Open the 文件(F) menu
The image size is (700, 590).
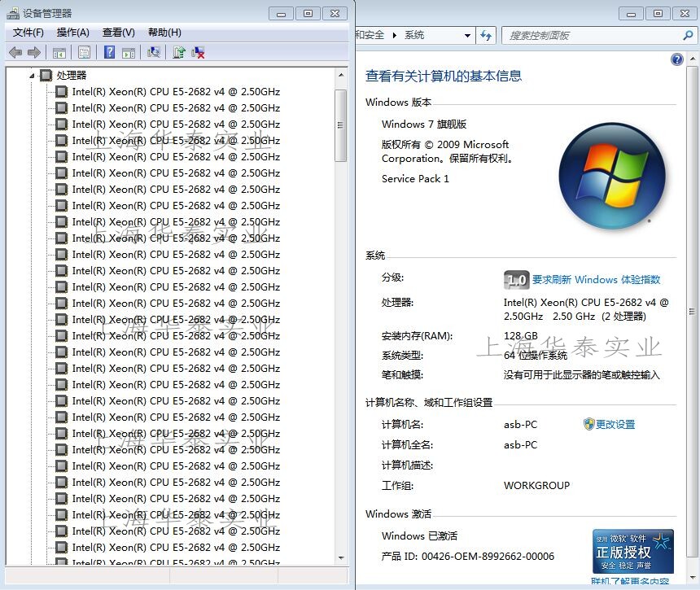click(28, 33)
